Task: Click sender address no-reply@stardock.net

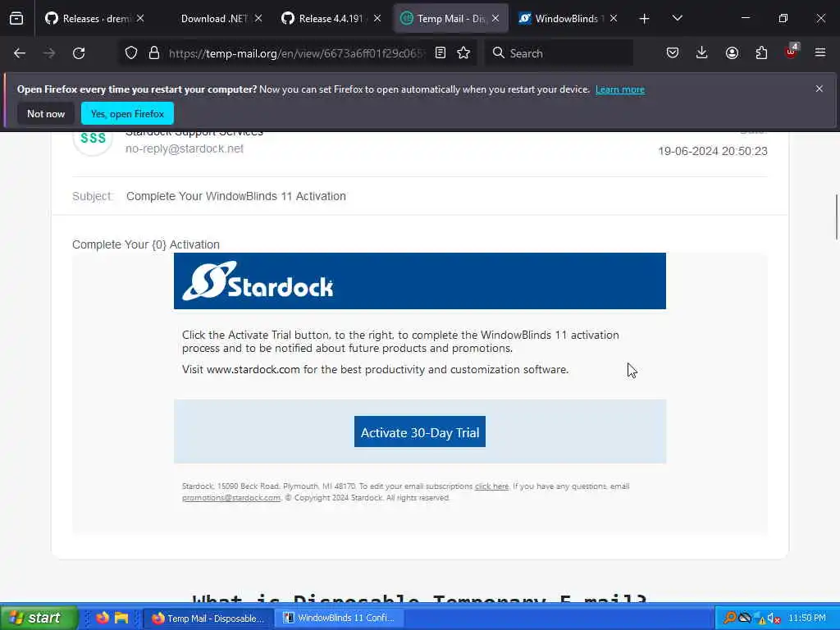Action: (x=185, y=149)
